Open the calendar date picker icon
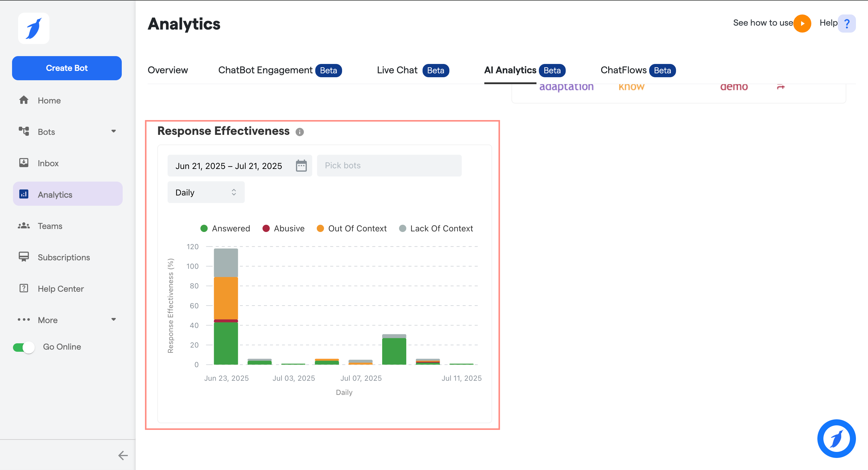 click(301, 166)
